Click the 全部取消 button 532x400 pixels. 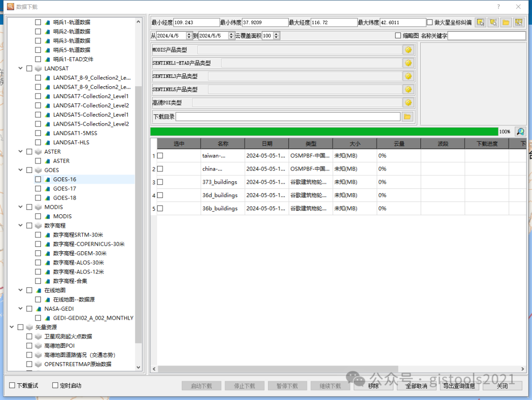416,386
